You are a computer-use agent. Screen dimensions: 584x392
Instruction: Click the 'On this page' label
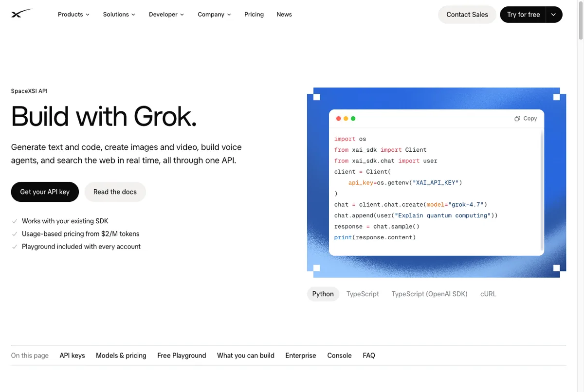tap(30, 356)
